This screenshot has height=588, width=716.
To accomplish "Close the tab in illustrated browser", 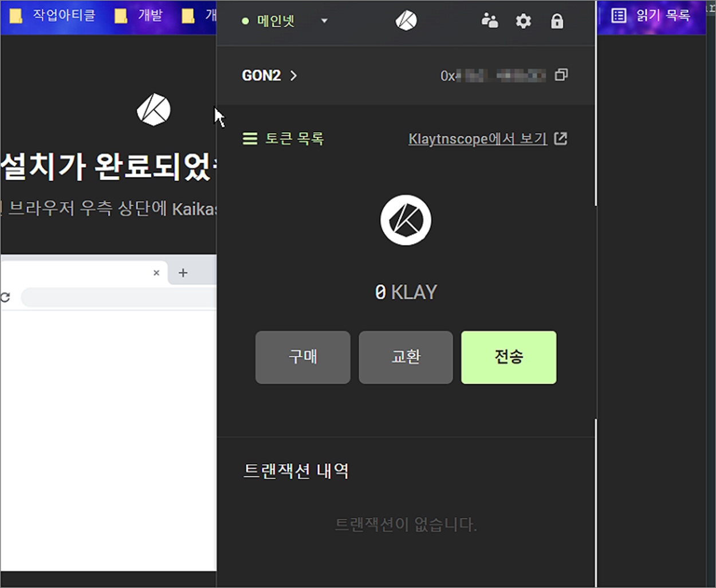I will (156, 273).
